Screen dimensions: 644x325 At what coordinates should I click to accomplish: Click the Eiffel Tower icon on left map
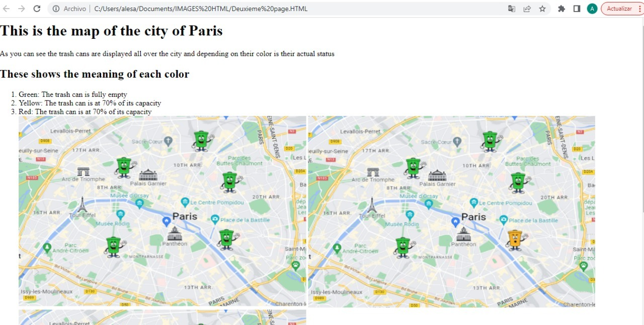tap(82, 205)
